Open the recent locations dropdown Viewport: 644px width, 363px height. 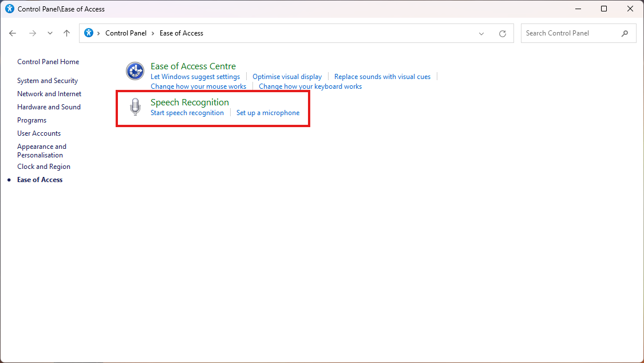pos(50,33)
